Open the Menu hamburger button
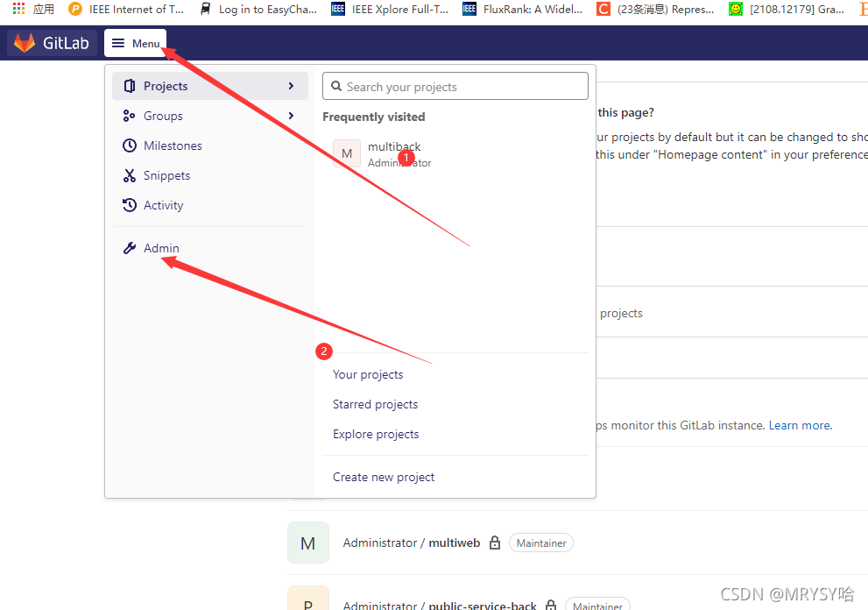This screenshot has height=610, width=868. [x=135, y=43]
